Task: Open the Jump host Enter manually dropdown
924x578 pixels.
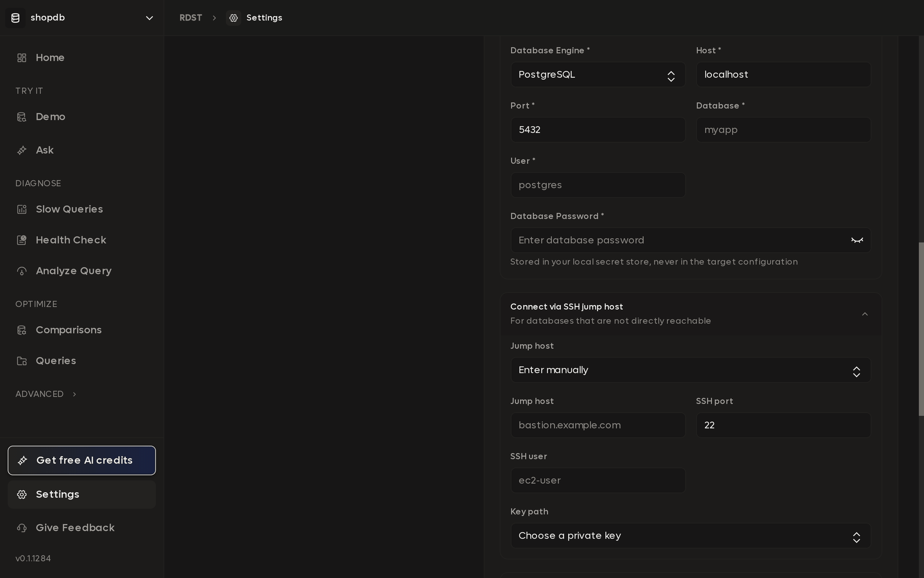Action: [x=690, y=370]
